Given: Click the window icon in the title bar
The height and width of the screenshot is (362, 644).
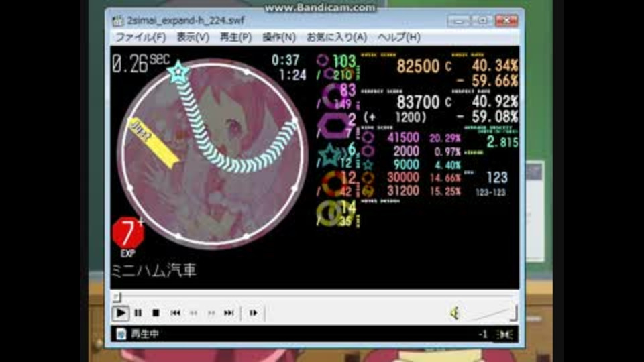Looking at the screenshot, I should 118,21.
